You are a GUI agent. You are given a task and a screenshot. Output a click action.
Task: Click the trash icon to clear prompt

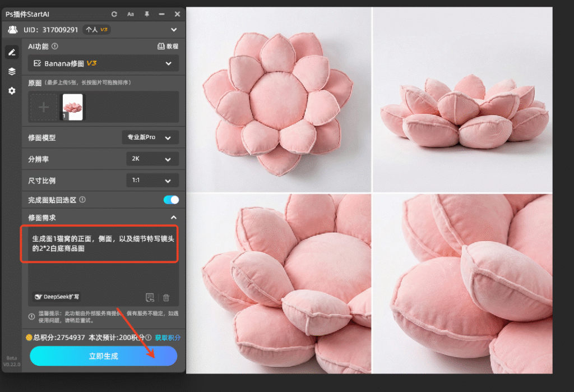pos(166,298)
